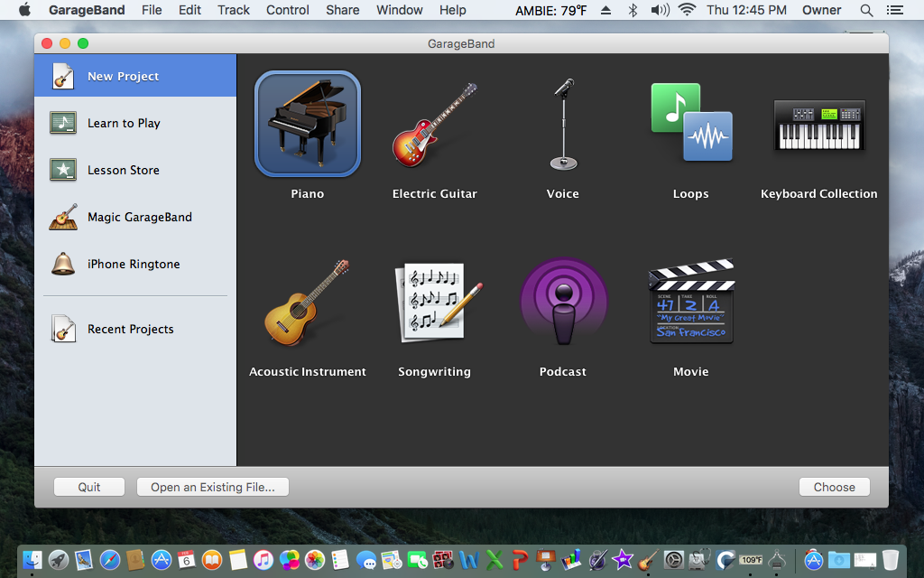This screenshot has height=578, width=924.
Task: Select New Project in the sidebar
Action: click(135, 76)
